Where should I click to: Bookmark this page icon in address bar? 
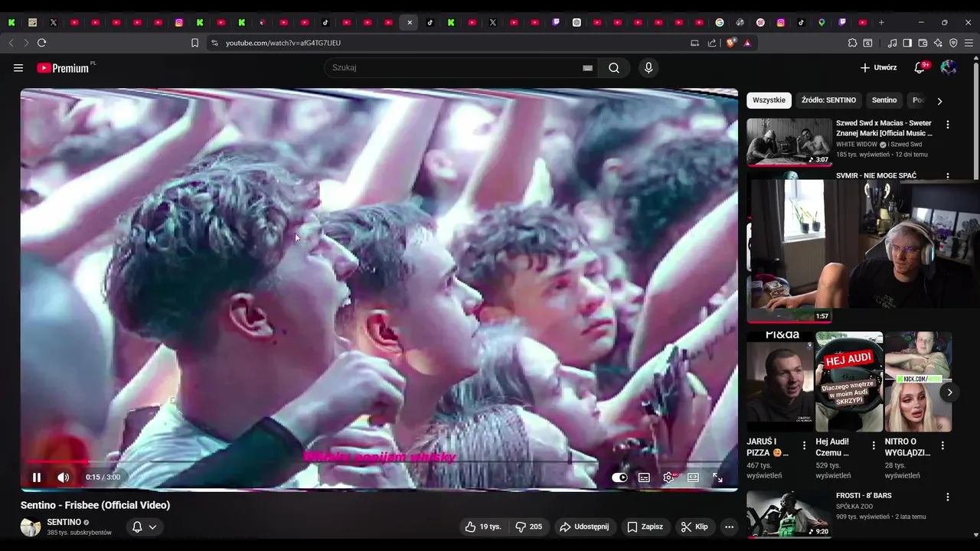point(194,43)
